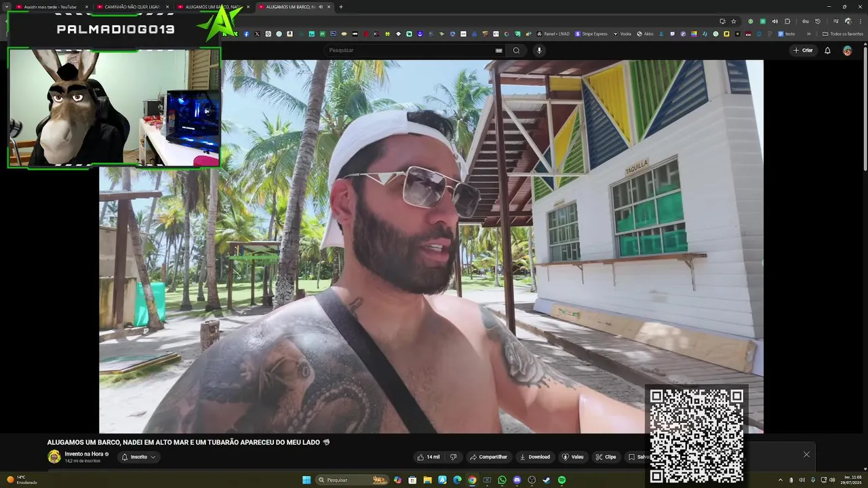
Task: Open the Chrome tab search dropdown arrow
Action: click(x=6, y=7)
